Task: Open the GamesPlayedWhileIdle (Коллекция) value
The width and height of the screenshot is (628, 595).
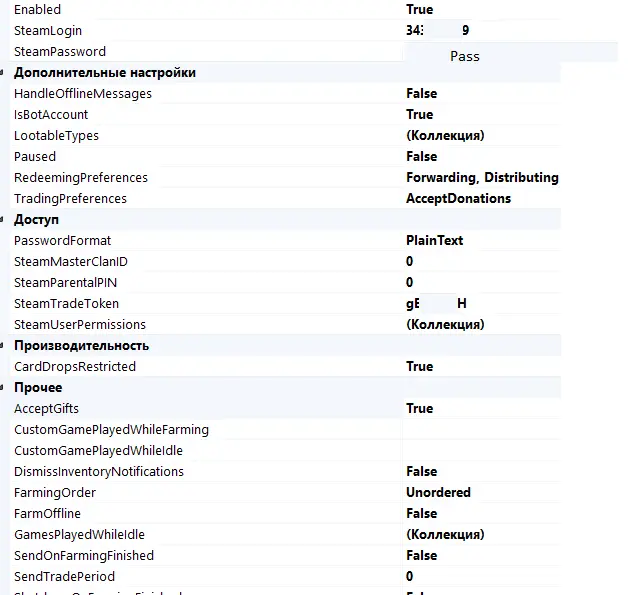Action: coord(445,535)
